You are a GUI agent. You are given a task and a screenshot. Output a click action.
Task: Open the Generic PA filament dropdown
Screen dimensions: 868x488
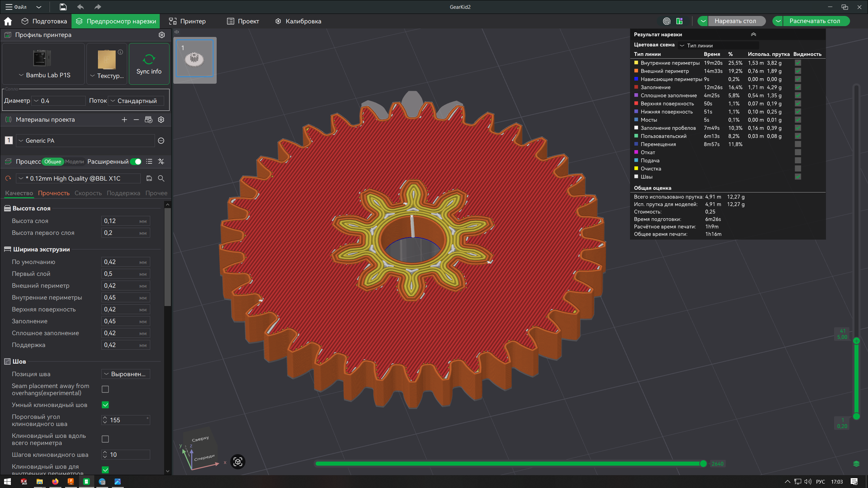click(85, 141)
